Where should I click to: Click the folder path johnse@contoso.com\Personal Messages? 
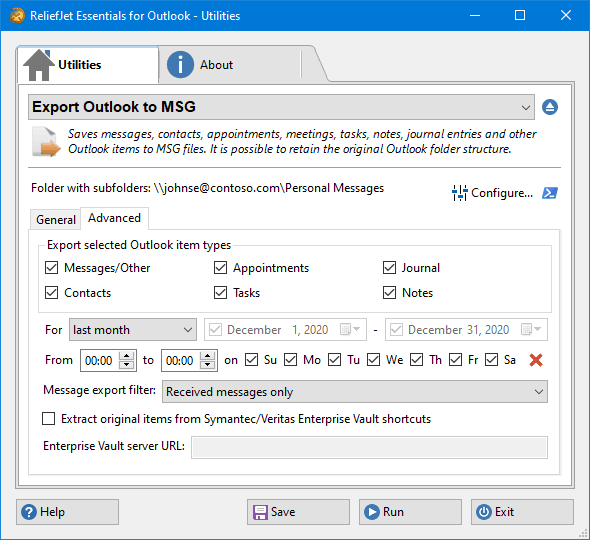[269, 188]
